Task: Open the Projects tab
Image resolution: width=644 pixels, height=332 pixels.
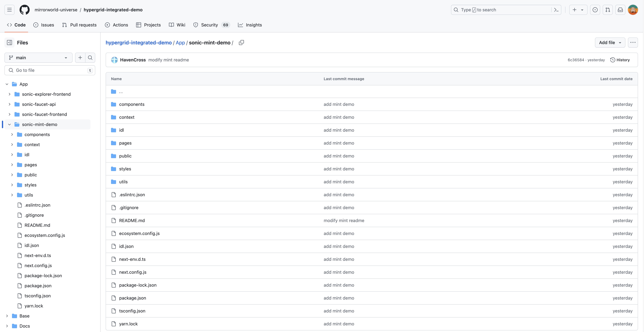Action: (149, 25)
